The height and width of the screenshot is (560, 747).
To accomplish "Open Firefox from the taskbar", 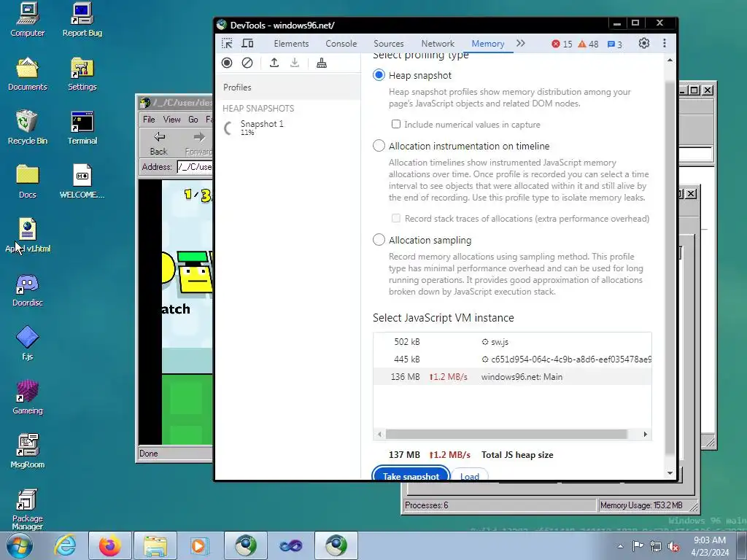I will (109, 545).
